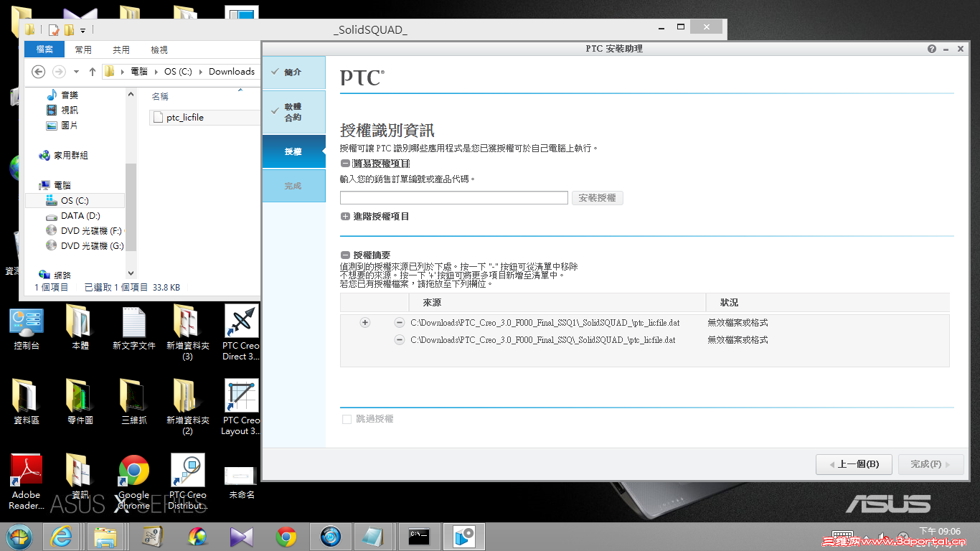Open the 本體 folder on desktop

tap(80, 329)
